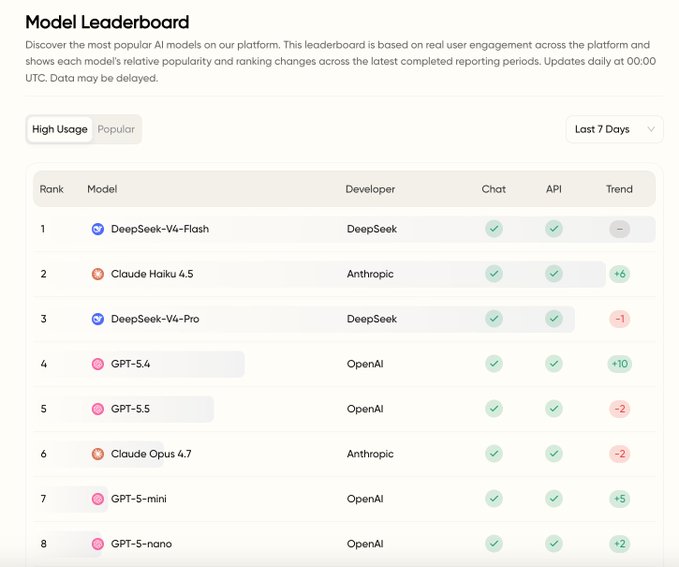
Task: Click the Developer column header
Action: [x=370, y=189]
